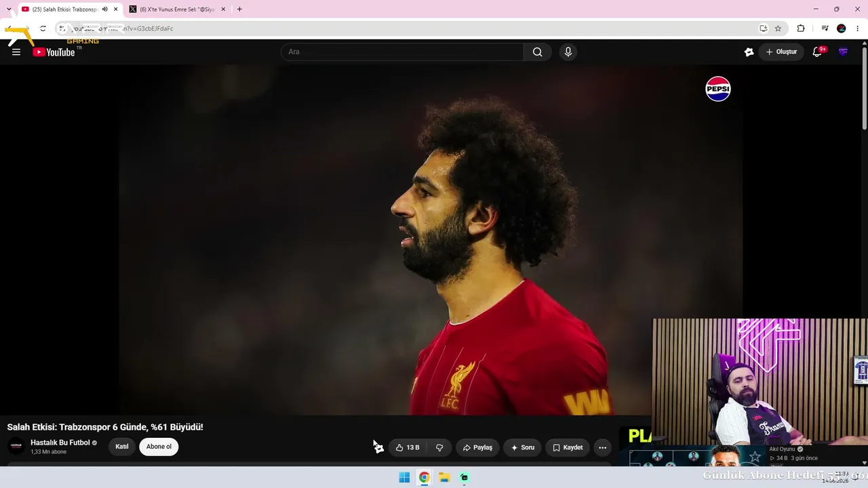Close the X'te Yunus Emre Sel tab
868x488 pixels.
click(223, 9)
